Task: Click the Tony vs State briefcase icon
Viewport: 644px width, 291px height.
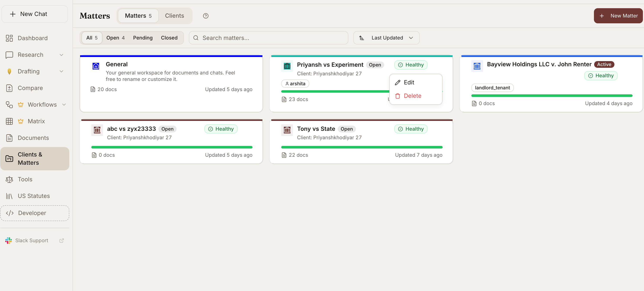Action: [287, 130]
